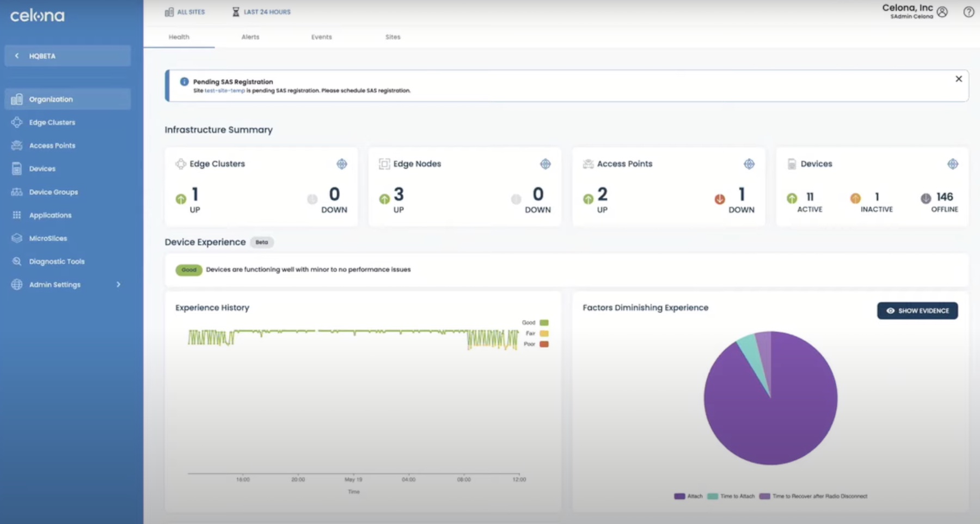This screenshot has width=980, height=524.
Task: Open Access Points card target icon
Action: pyautogui.click(x=749, y=164)
